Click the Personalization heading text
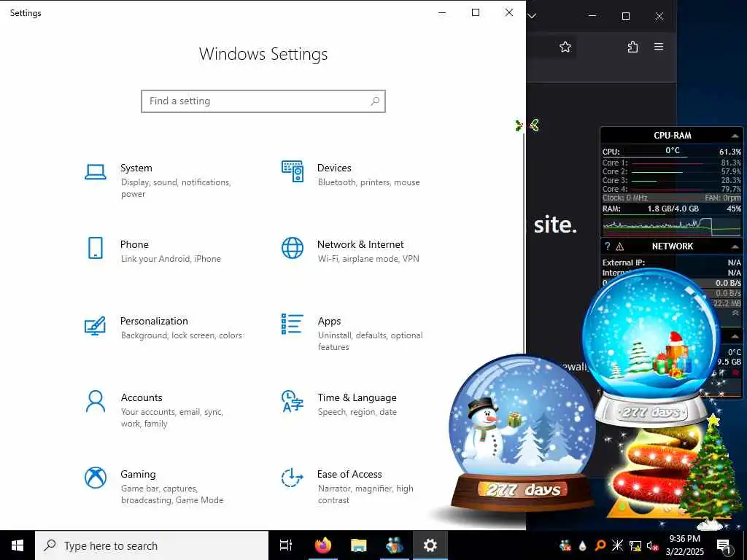 point(154,321)
